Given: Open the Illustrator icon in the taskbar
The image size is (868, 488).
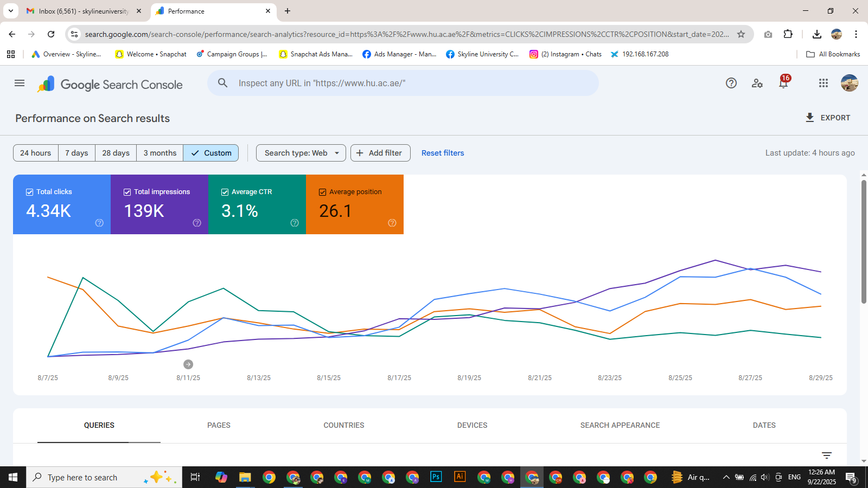Looking at the screenshot, I should tap(459, 477).
